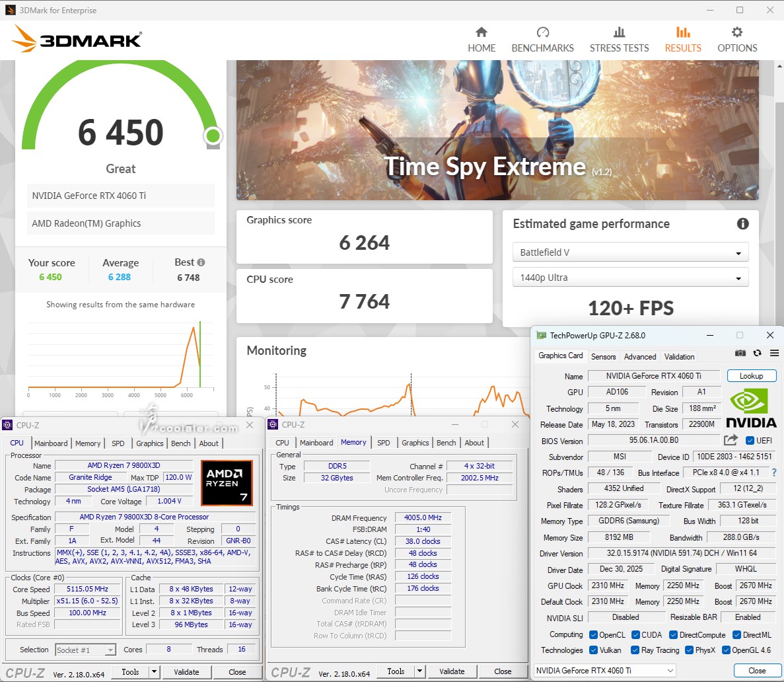The width and height of the screenshot is (784, 682).
Task: Refresh GPU-Z readings
Action: click(x=757, y=354)
